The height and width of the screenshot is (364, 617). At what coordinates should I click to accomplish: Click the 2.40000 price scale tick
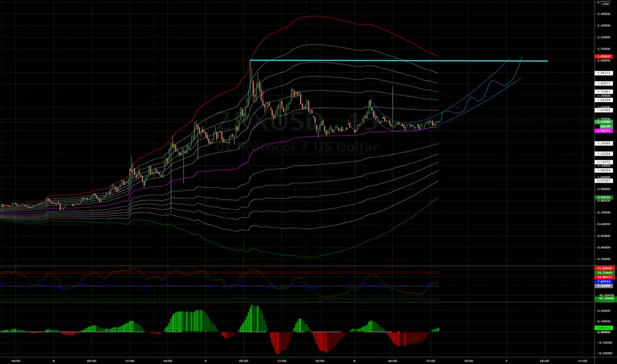pos(604,14)
